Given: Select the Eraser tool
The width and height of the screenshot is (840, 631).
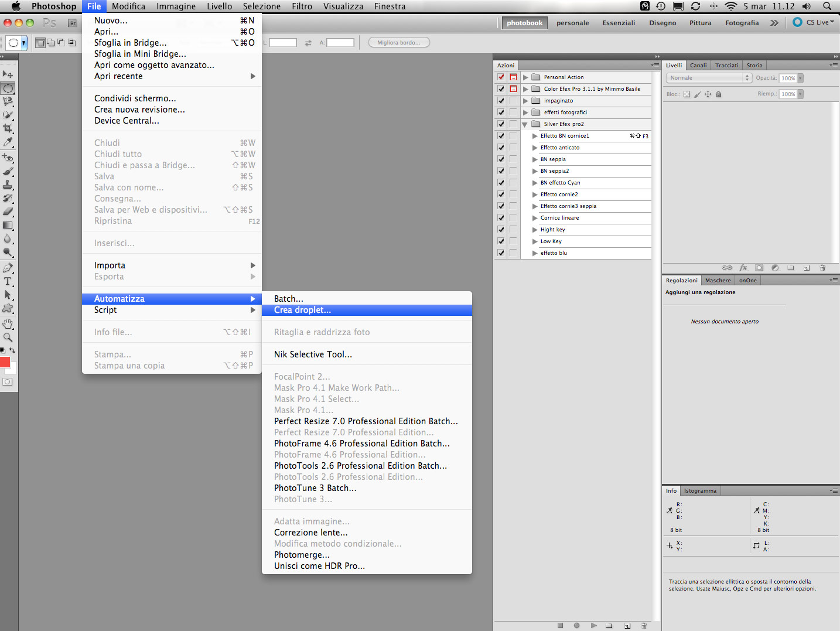Looking at the screenshot, I should pyautogui.click(x=8, y=212).
